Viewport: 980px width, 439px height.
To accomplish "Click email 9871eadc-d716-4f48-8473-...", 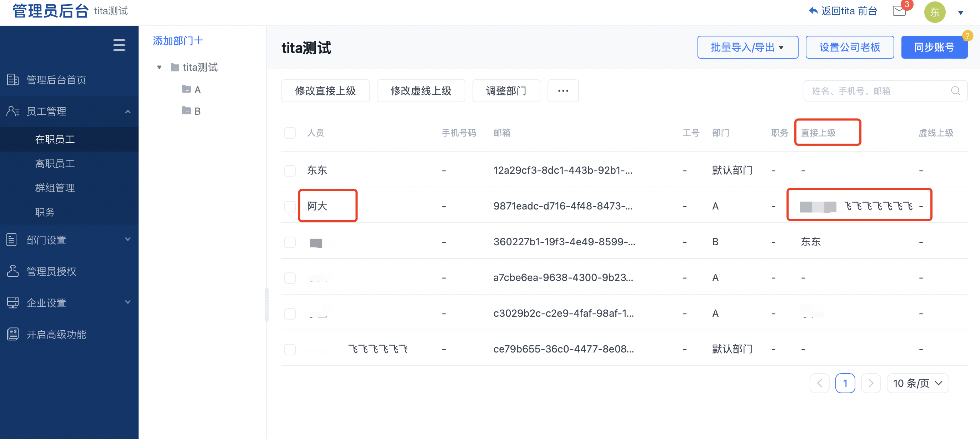I will coord(562,206).
